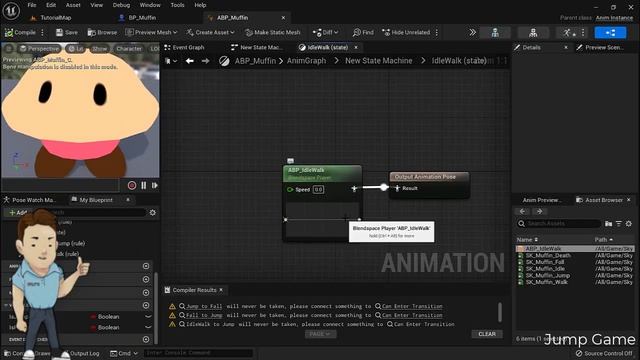Click the viewport record button
This screenshot has height=360, width=640.
coord(132,185)
